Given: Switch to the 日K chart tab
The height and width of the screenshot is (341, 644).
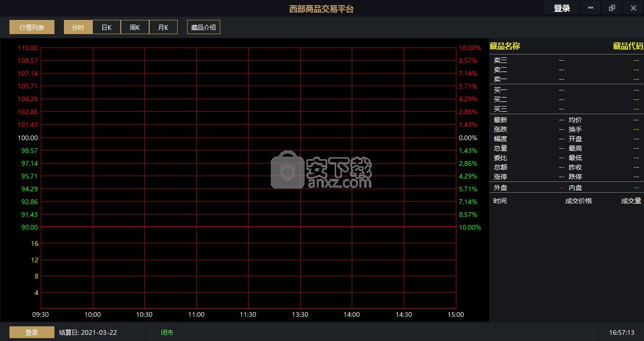Looking at the screenshot, I should (x=107, y=27).
